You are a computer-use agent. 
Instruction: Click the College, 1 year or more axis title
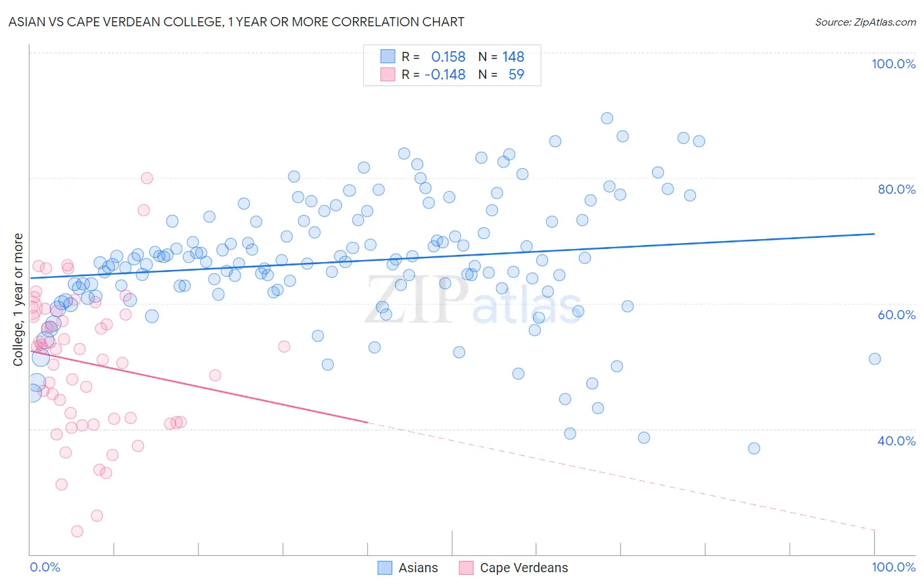(x=18, y=300)
